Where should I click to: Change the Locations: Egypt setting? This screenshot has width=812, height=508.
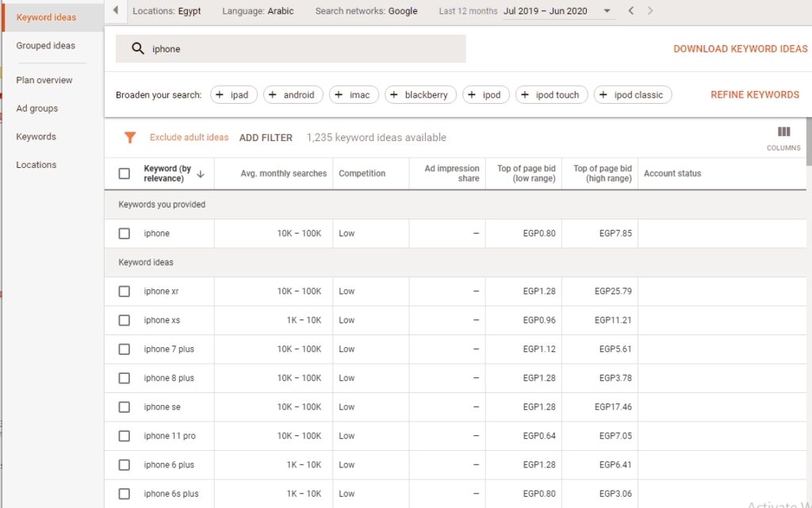point(167,11)
